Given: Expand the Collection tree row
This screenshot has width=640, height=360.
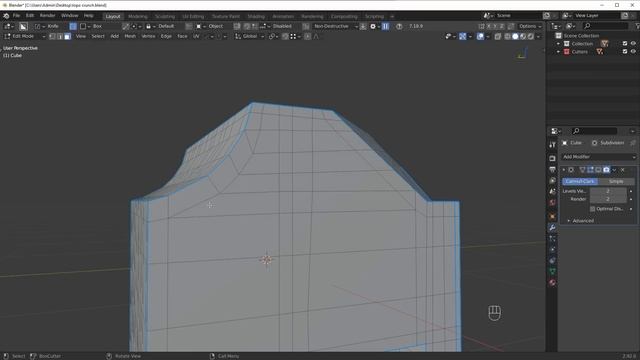Looking at the screenshot, I should pyautogui.click(x=558, y=44).
